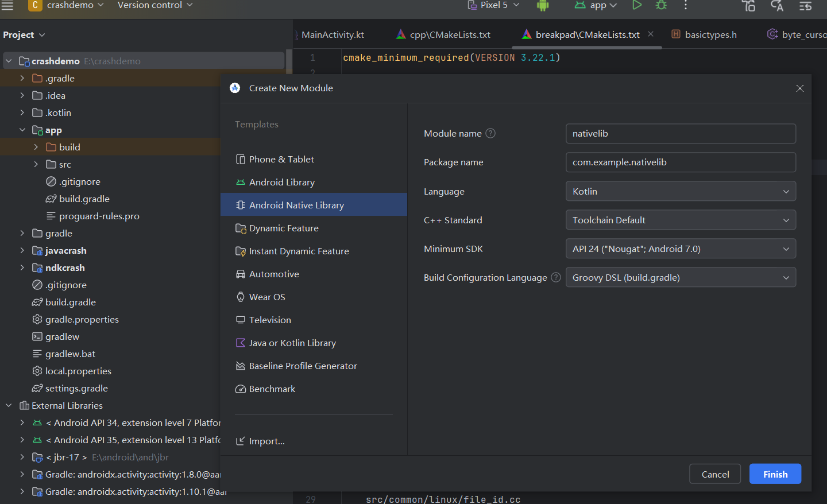The image size is (827, 504).
Task: Click the Android device icon in toolbar
Action: click(x=543, y=6)
